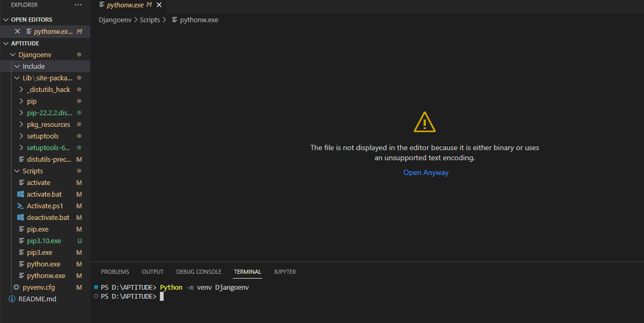
Task: Click the PowerShell icon next to Activate.ps1
Action: click(21, 206)
